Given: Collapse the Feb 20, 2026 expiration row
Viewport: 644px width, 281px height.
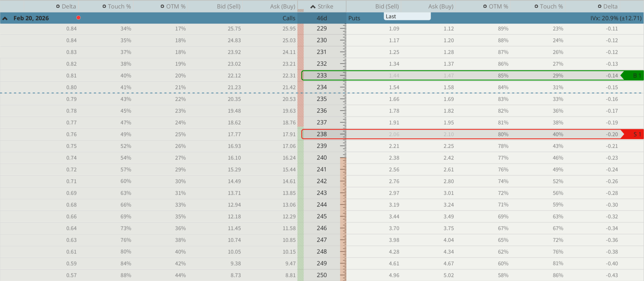Looking at the screenshot, I should 5,18.
